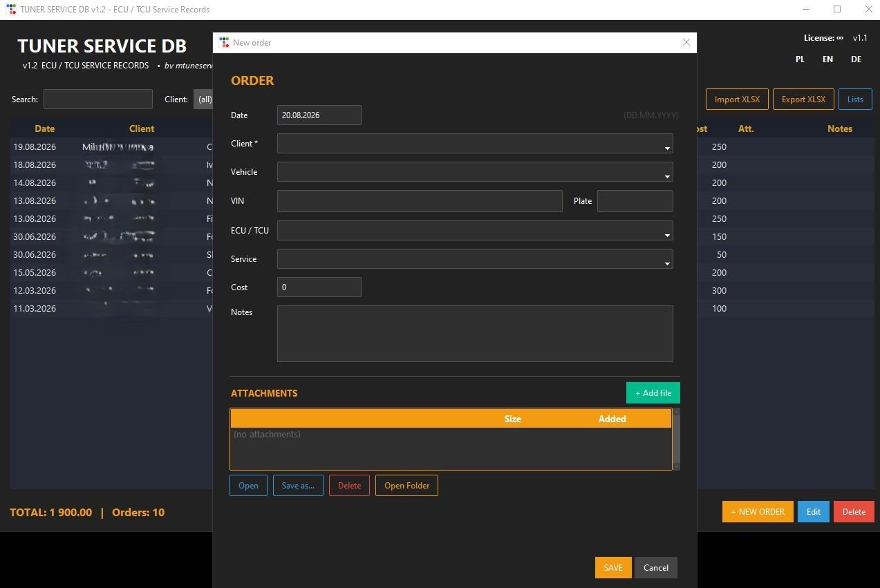
Task: Switch language to EN
Action: point(827,59)
